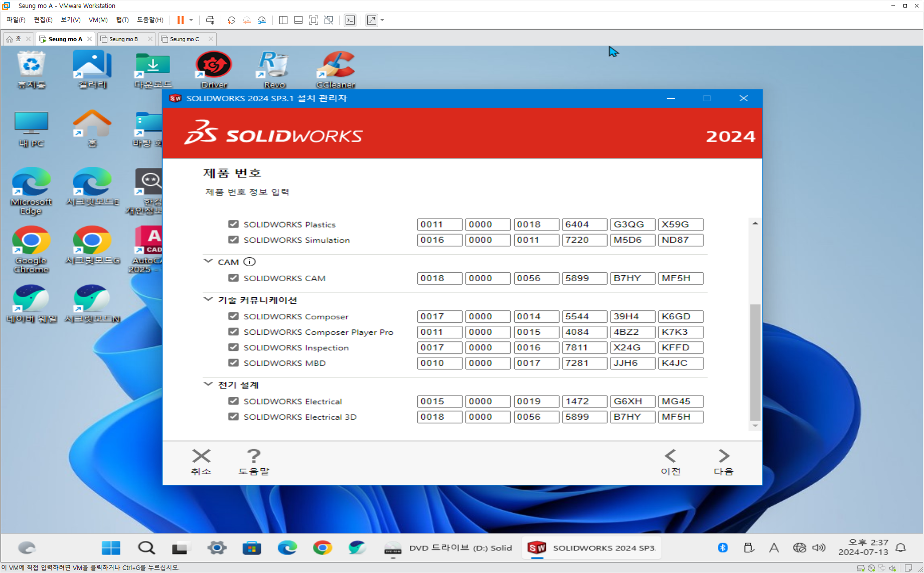The width and height of the screenshot is (924, 573).
Task: Open the Microsoft Edge desktop icon
Action: coord(31,192)
